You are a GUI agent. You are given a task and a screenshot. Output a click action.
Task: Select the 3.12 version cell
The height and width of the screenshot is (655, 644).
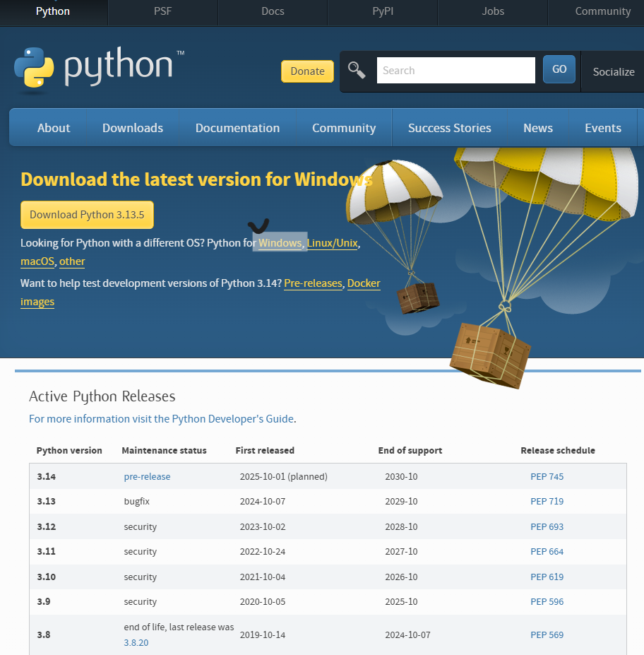click(x=47, y=526)
